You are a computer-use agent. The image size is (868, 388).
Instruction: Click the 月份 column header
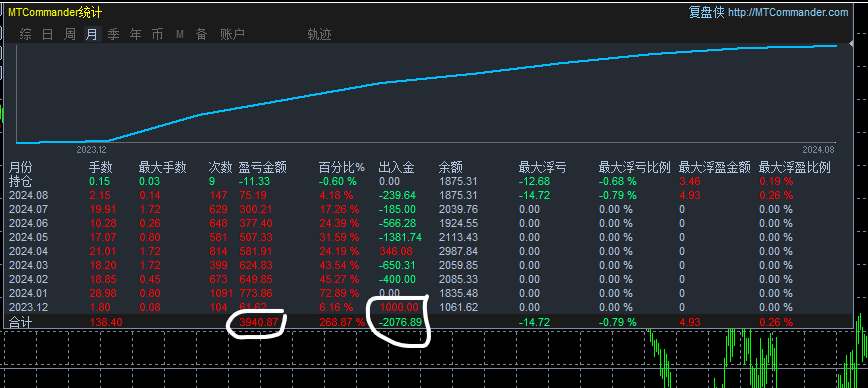point(20,167)
